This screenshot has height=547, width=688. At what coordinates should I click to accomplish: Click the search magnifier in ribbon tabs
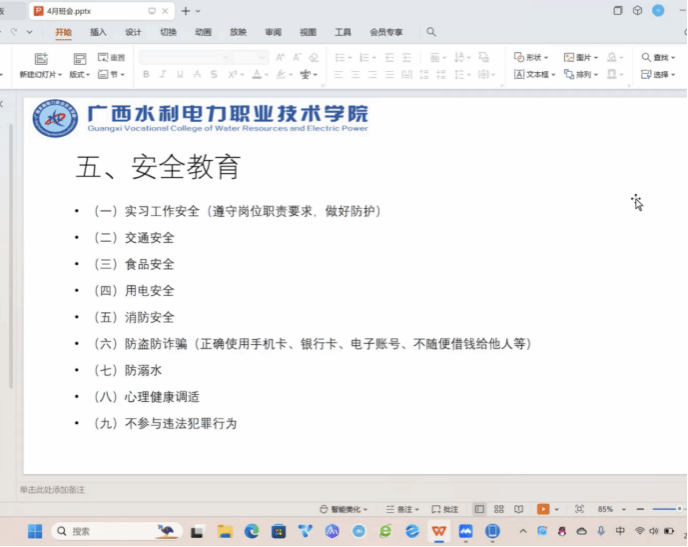click(x=431, y=32)
